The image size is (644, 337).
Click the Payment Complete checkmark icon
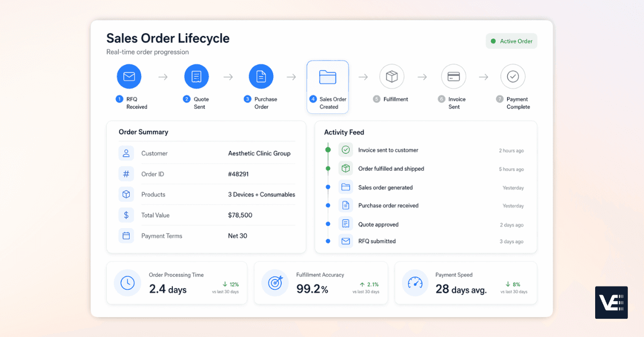click(513, 76)
